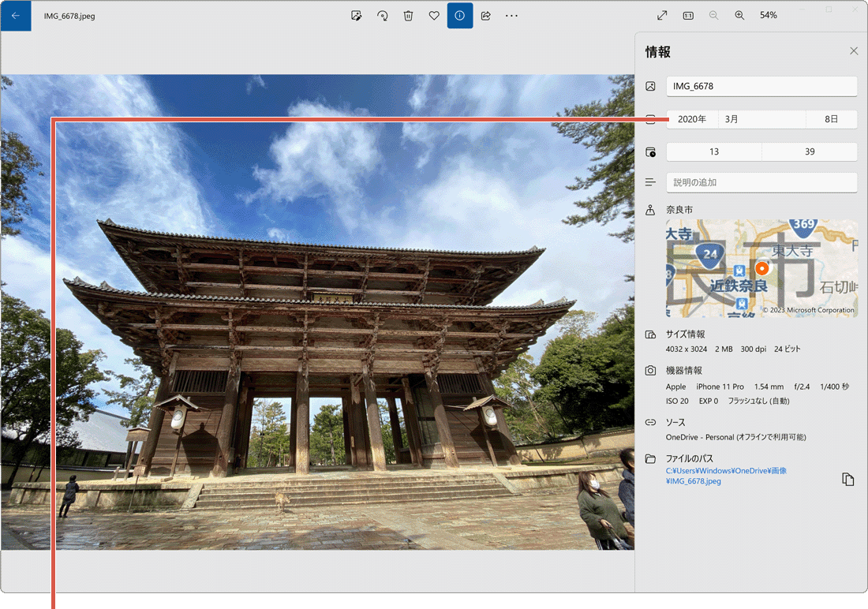Screen dimensions: 868x609
Task: Delete IMG_6678 using the trash icon
Action: 408,15
